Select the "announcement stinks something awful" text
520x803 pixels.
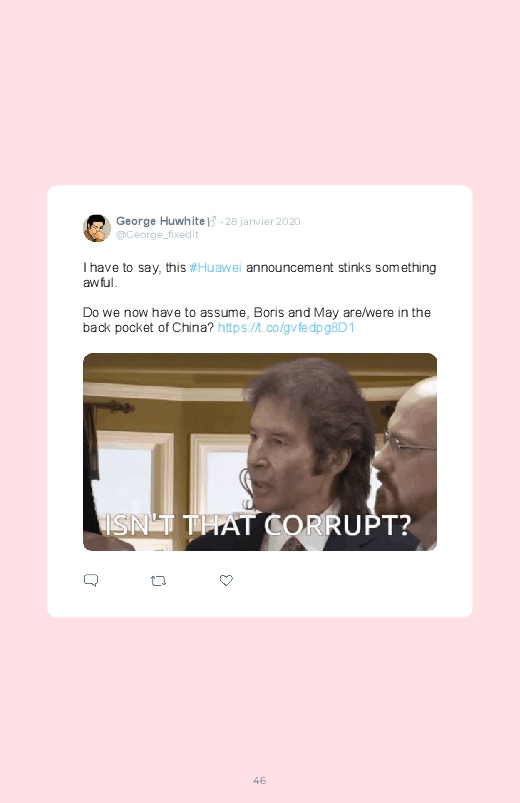click(259, 275)
